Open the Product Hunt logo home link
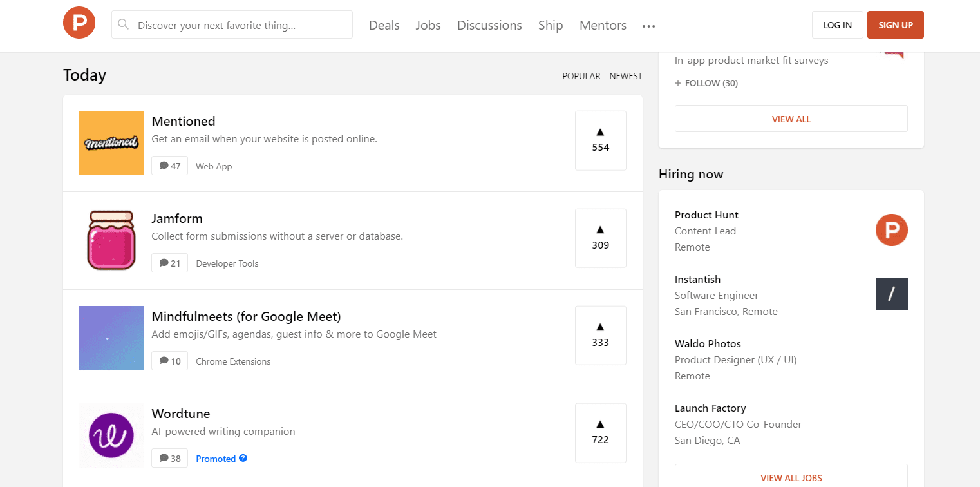The image size is (980, 487). click(79, 23)
